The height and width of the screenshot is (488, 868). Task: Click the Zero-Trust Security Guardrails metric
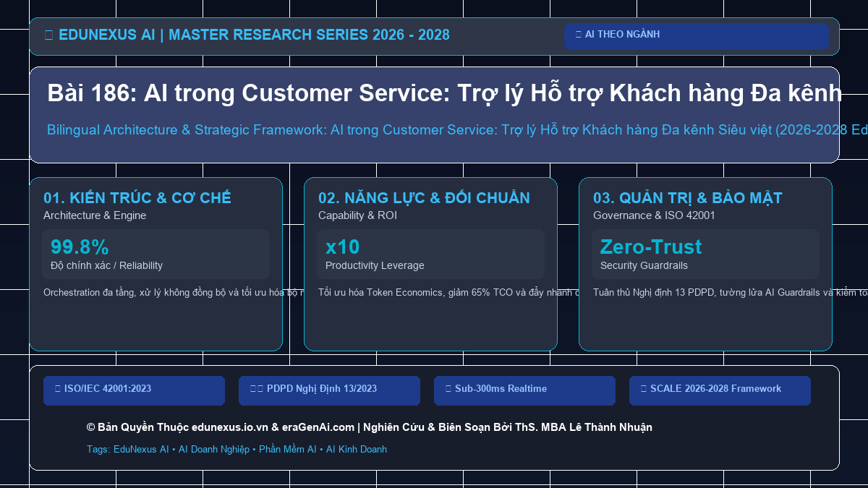(x=705, y=254)
